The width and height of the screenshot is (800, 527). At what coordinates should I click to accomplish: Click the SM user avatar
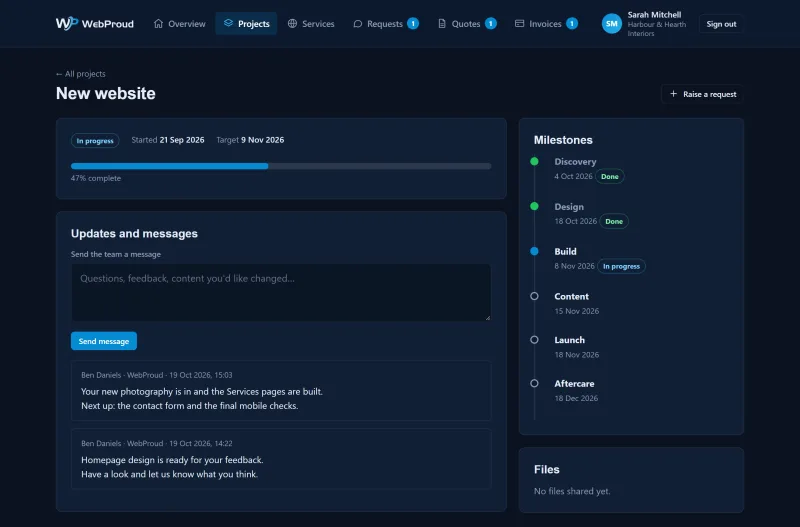pos(611,23)
